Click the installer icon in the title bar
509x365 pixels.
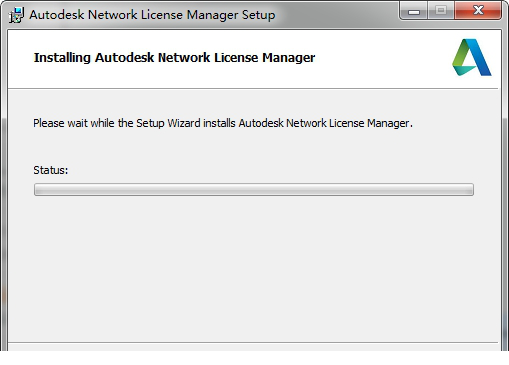tap(16, 15)
